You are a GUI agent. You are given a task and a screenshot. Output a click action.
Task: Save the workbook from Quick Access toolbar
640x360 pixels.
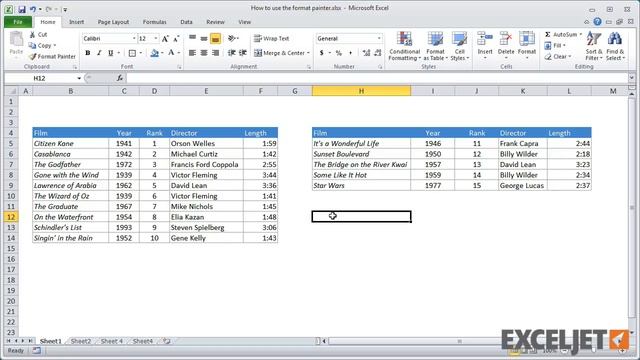click(x=22, y=9)
